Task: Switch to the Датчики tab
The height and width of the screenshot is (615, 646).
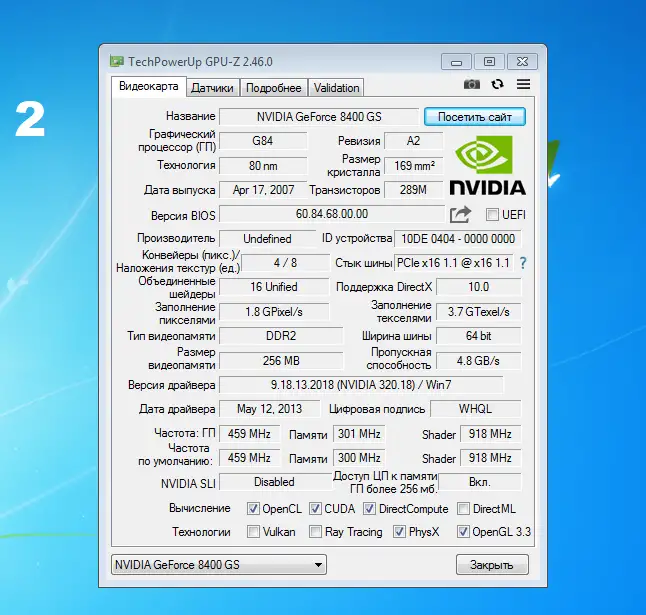Action: click(213, 88)
